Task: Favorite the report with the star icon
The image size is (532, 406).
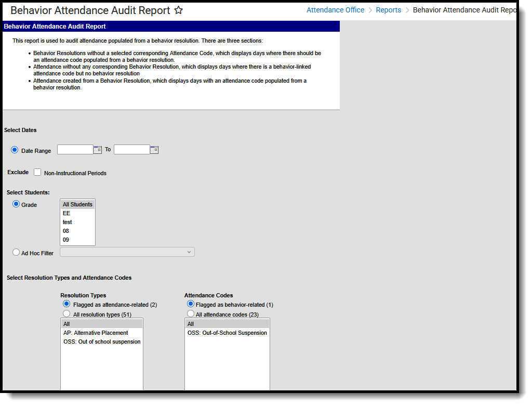Action: click(179, 10)
